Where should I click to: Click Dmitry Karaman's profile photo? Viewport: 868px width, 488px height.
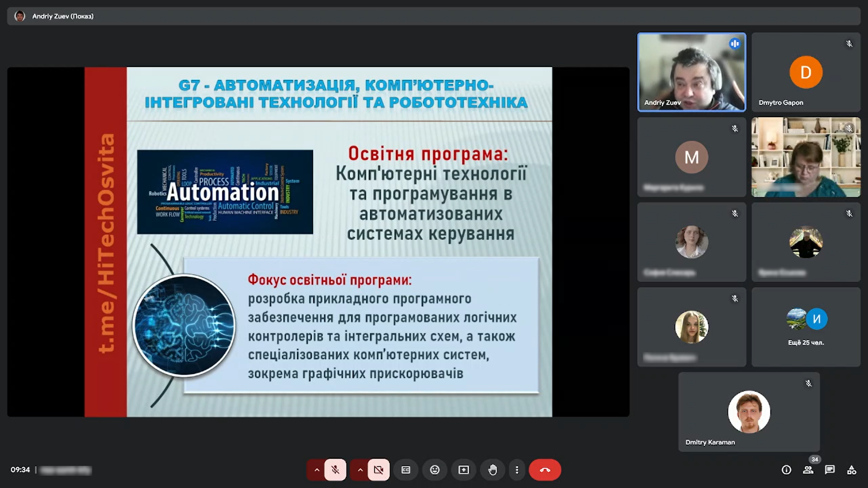(x=749, y=412)
